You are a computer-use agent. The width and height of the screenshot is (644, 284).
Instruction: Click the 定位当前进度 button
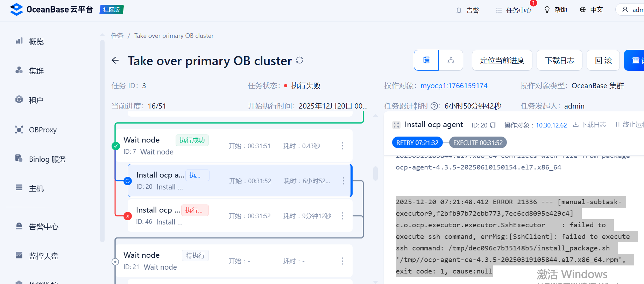(502, 60)
